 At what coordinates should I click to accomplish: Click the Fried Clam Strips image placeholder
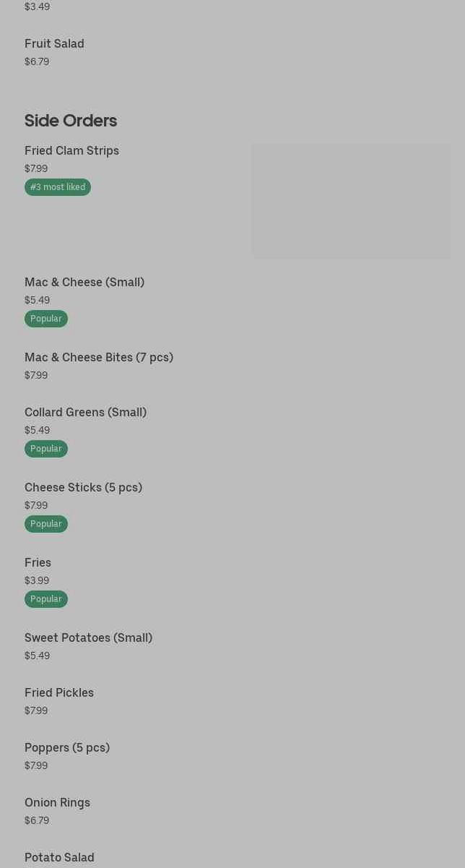pos(350,201)
